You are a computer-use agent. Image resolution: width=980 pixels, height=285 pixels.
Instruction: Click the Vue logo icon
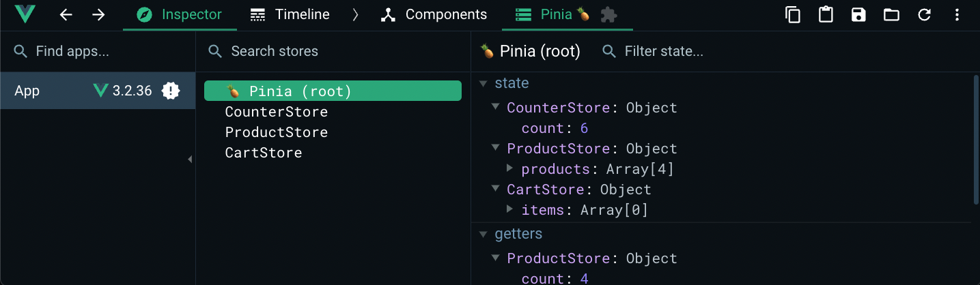click(25, 14)
